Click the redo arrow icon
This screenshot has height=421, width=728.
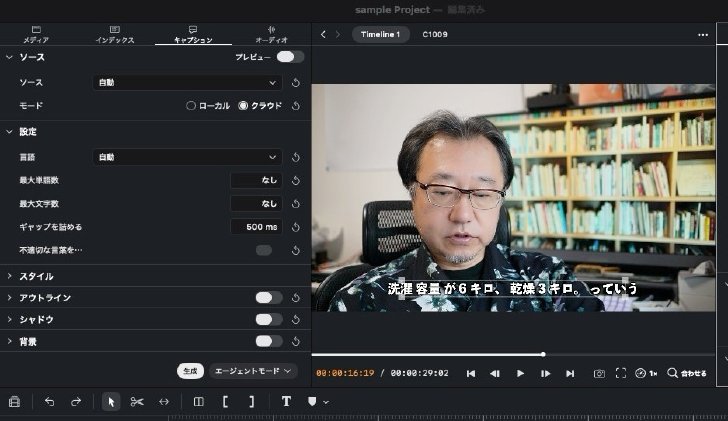76,402
